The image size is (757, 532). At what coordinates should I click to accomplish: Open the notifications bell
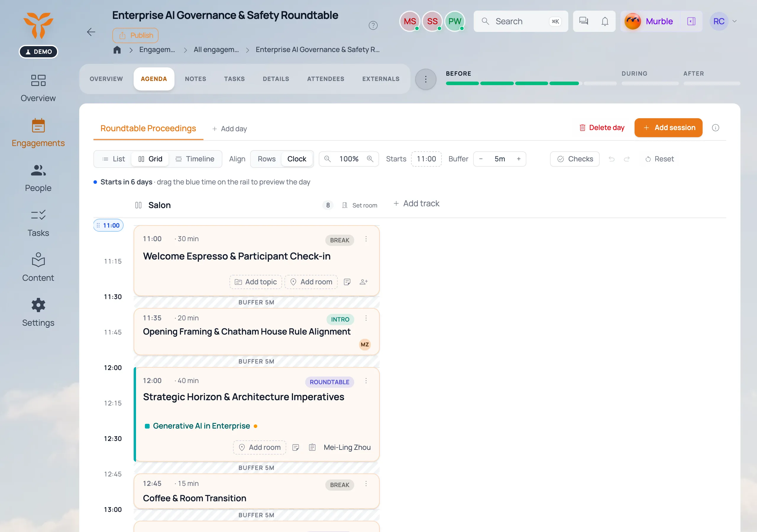tap(605, 21)
